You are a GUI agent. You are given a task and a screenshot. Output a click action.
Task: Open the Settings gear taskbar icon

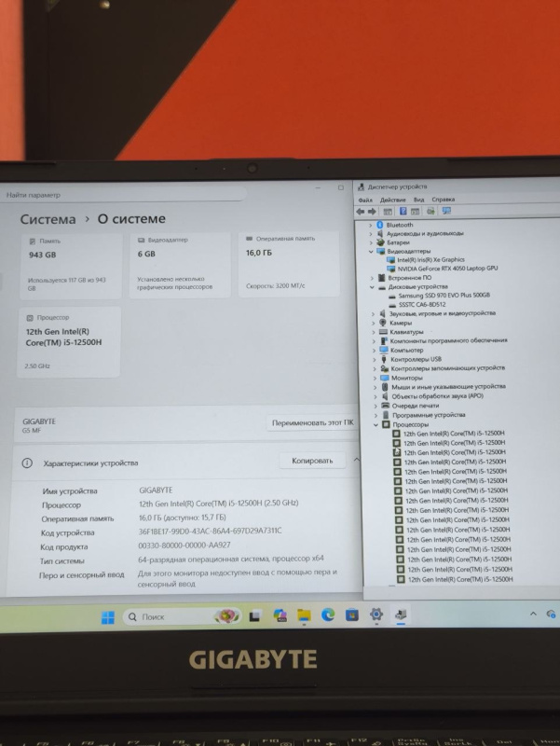pos(376,615)
